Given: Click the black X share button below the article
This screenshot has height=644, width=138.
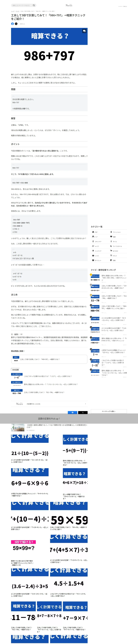Looking at the screenshot, I should (83, 412).
